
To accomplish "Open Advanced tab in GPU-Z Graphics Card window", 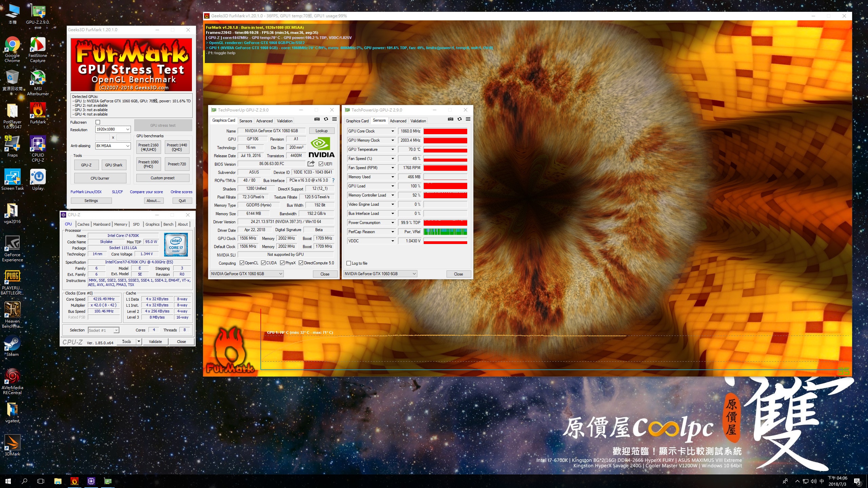I will (x=264, y=121).
